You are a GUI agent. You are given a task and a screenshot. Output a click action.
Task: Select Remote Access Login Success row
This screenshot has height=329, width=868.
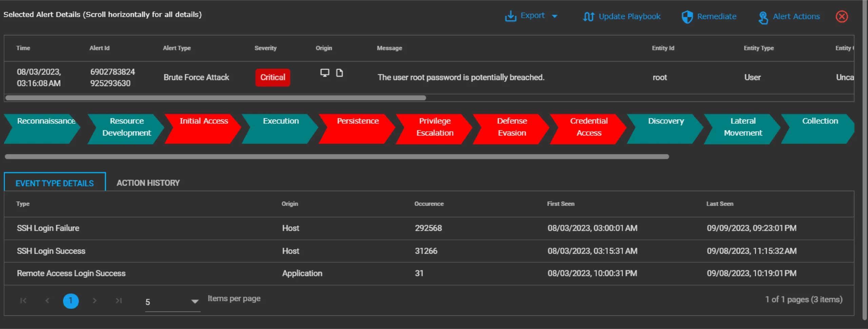429,273
